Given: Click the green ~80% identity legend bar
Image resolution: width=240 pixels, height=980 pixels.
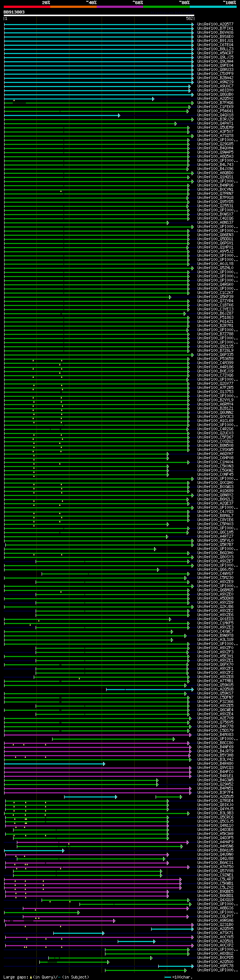Looking at the screenshot, I should coord(167,6).
